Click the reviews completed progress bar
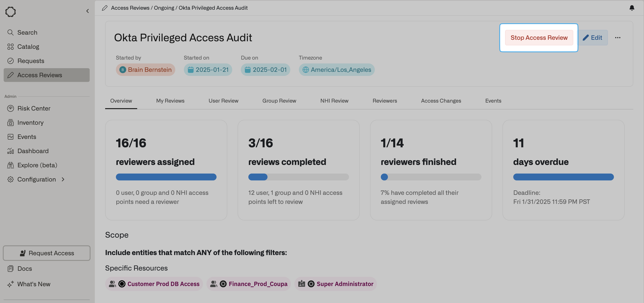This screenshot has width=644, height=303. click(x=298, y=177)
